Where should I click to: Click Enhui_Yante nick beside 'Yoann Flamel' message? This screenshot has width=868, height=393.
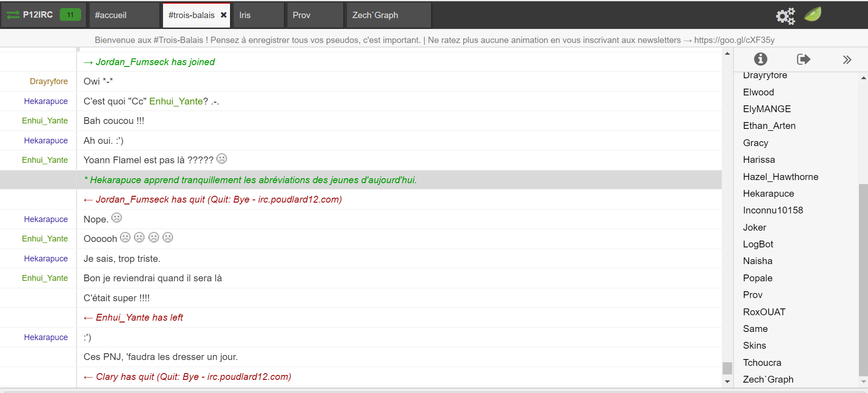pos(45,160)
